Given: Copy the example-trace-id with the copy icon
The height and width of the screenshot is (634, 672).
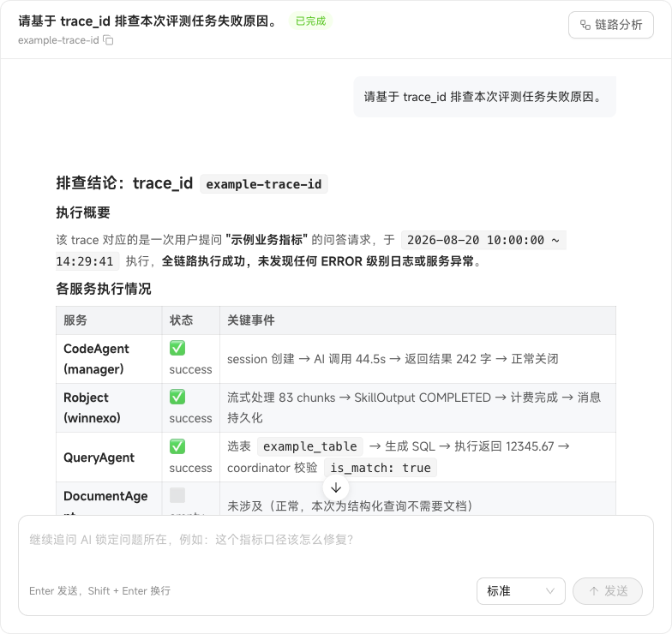Looking at the screenshot, I should point(108,40).
